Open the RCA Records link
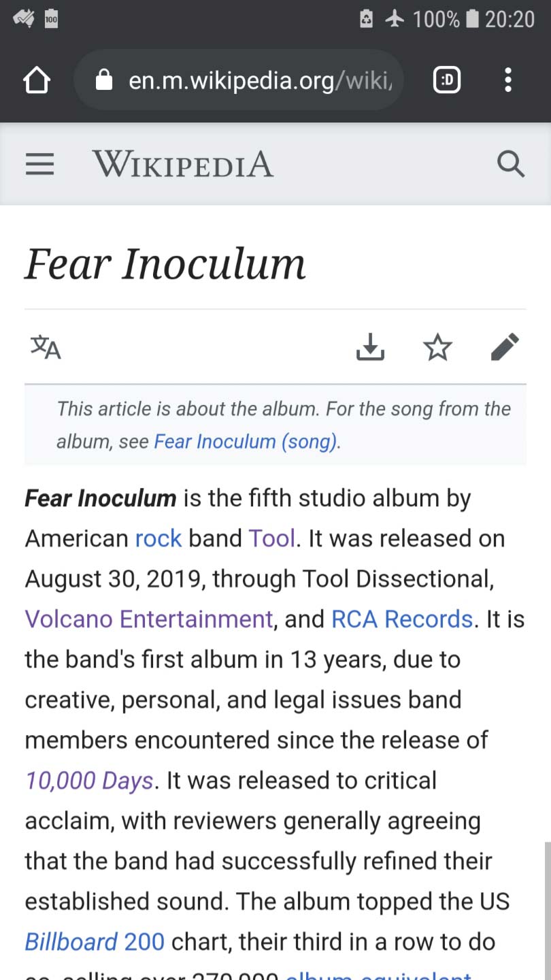551x980 pixels. (401, 619)
